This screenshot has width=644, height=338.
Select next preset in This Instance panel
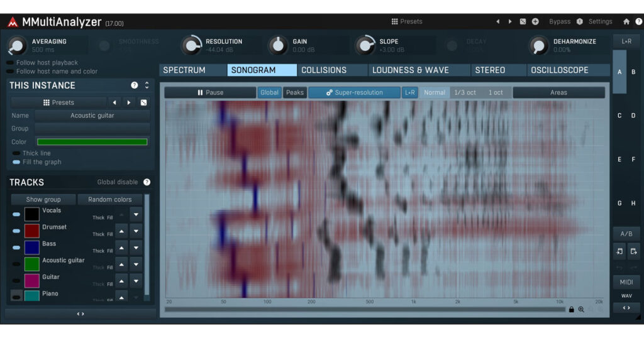pyautogui.click(x=129, y=102)
